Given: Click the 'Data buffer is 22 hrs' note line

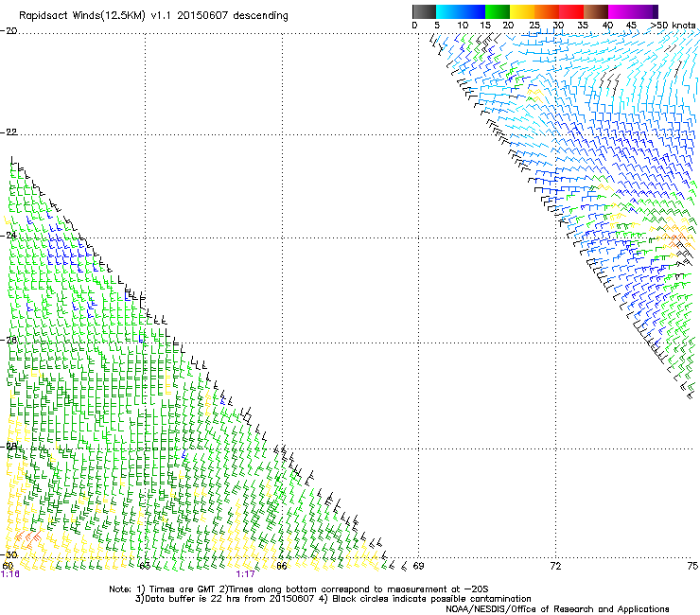Looking at the screenshot, I should [x=334, y=599].
